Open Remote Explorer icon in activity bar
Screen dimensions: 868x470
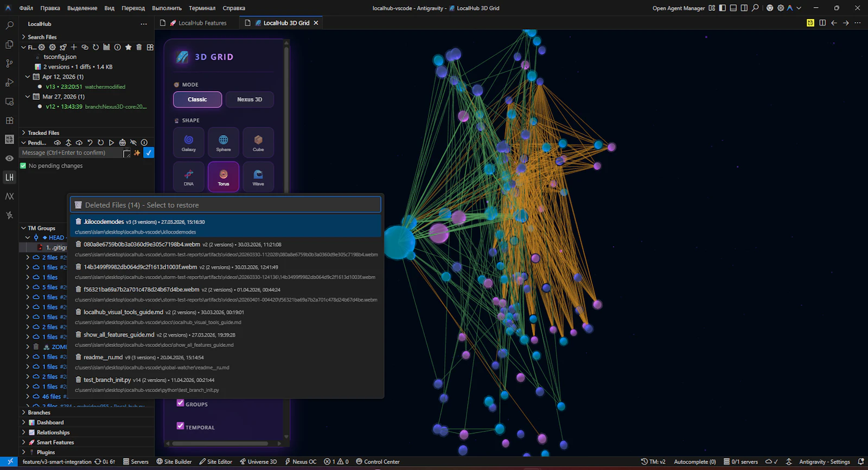(9, 101)
